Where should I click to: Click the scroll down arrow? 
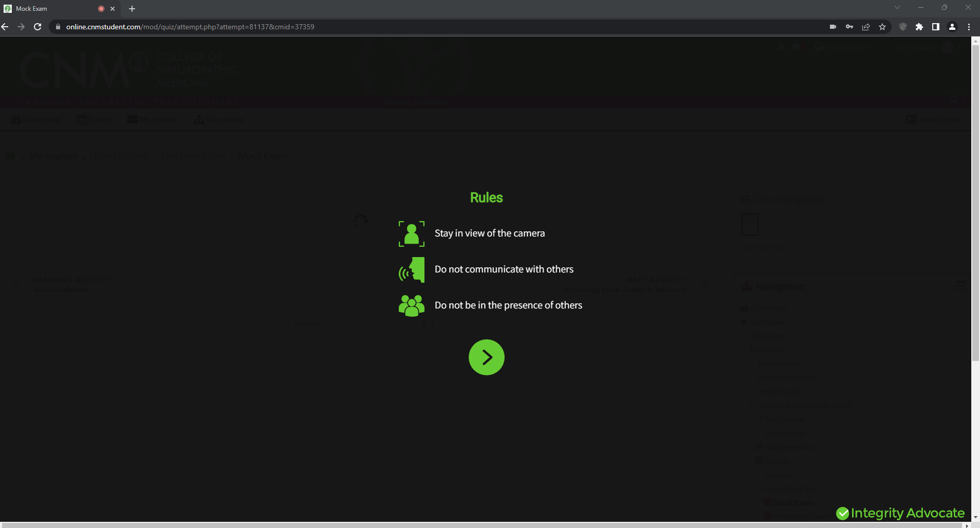point(975,518)
